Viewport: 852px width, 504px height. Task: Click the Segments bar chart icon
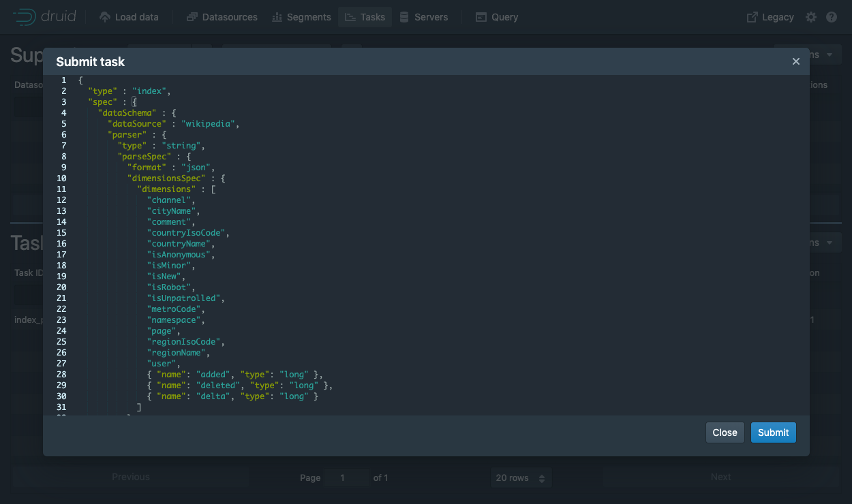point(277,17)
